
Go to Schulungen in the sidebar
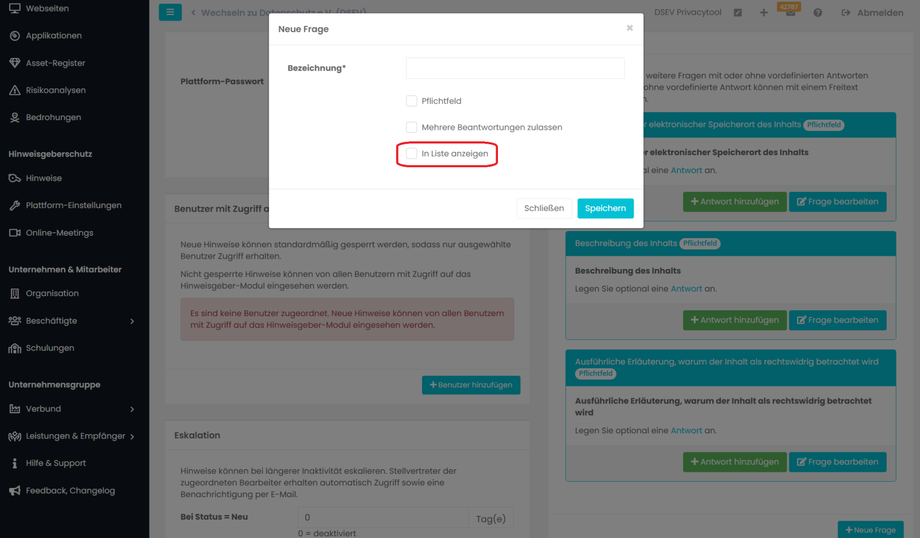pos(50,348)
